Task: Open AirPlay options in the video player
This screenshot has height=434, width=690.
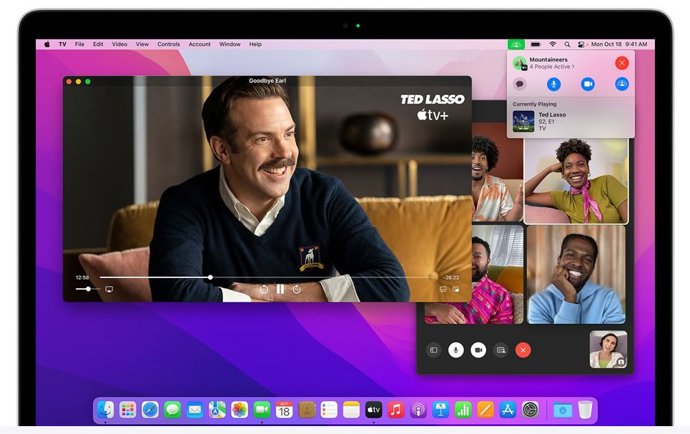Action: click(x=109, y=289)
